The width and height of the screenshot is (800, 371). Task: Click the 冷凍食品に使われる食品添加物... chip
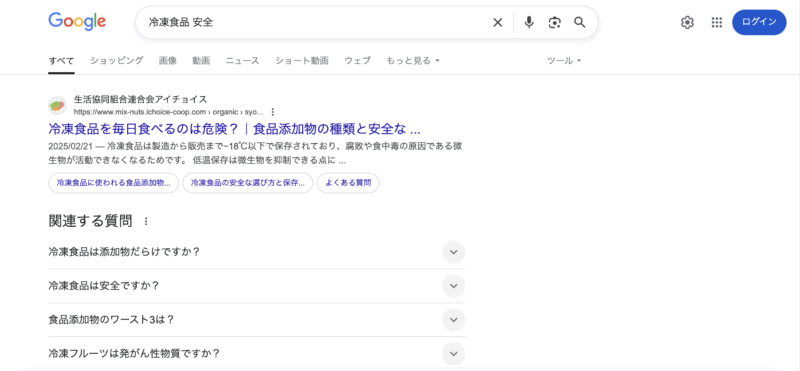pos(113,183)
